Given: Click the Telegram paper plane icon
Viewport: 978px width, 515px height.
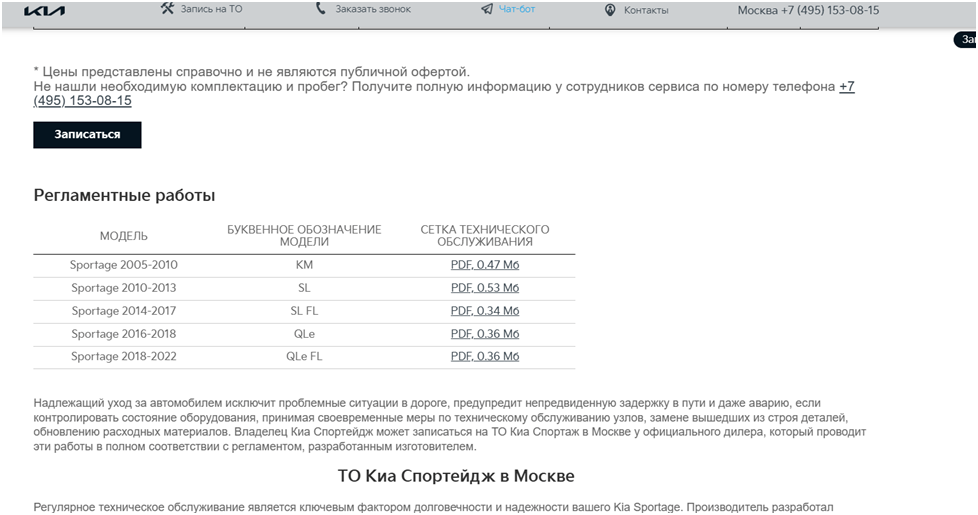Looking at the screenshot, I should pos(487,9).
